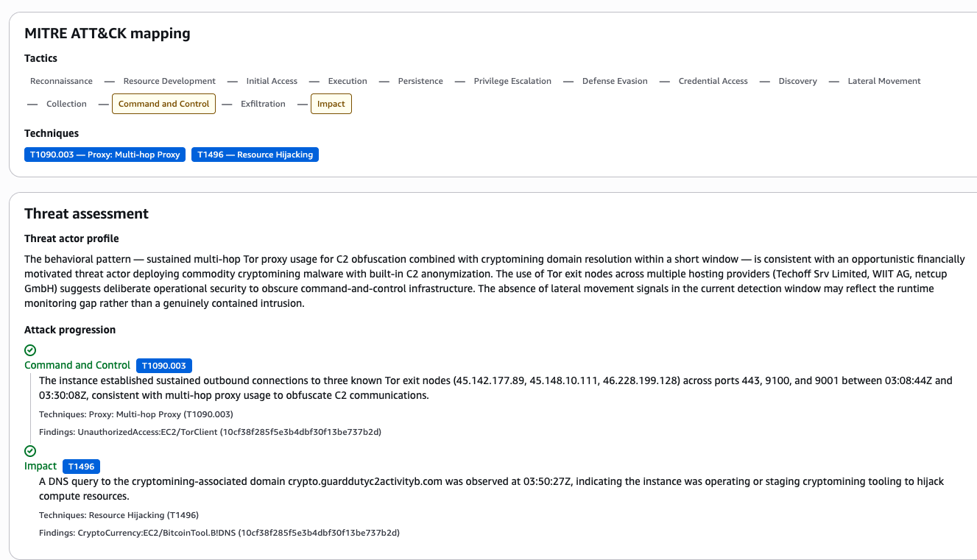Click the T1496 — Resource Hijacking technique badge
977x560 pixels.
click(x=255, y=155)
